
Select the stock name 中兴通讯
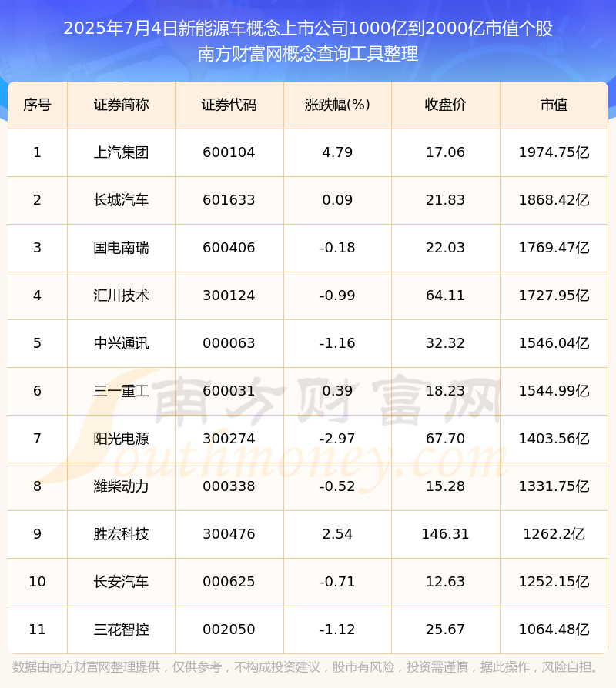tap(121, 343)
